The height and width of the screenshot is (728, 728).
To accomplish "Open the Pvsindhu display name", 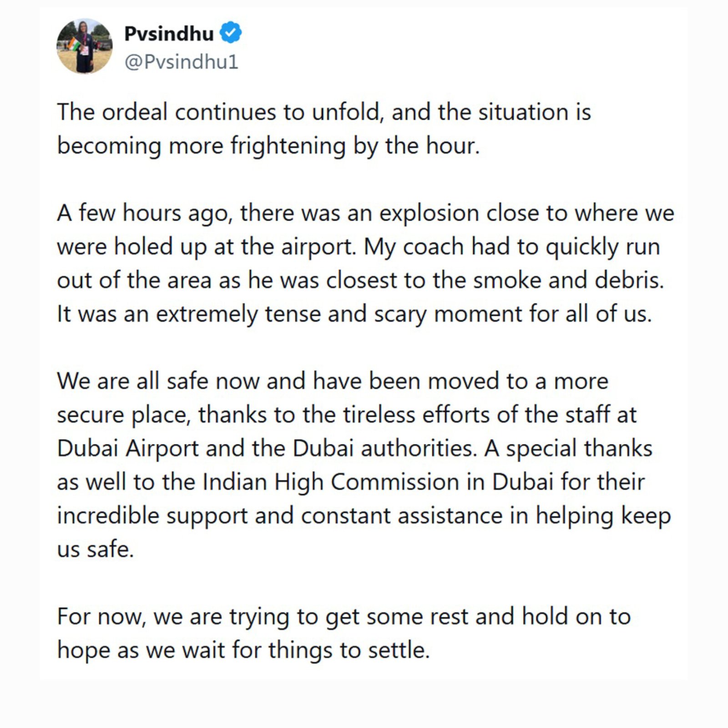I will click(x=169, y=34).
